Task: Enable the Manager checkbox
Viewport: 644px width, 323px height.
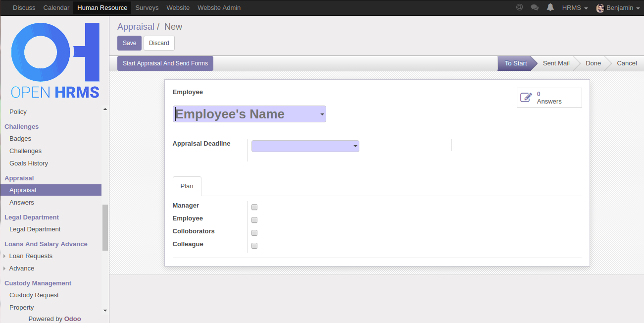Action: coord(254,207)
